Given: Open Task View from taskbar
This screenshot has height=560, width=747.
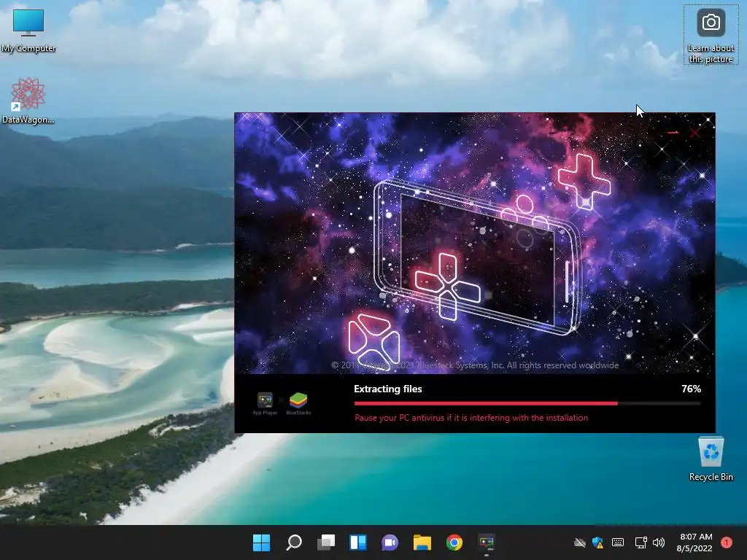Looking at the screenshot, I should (x=326, y=542).
